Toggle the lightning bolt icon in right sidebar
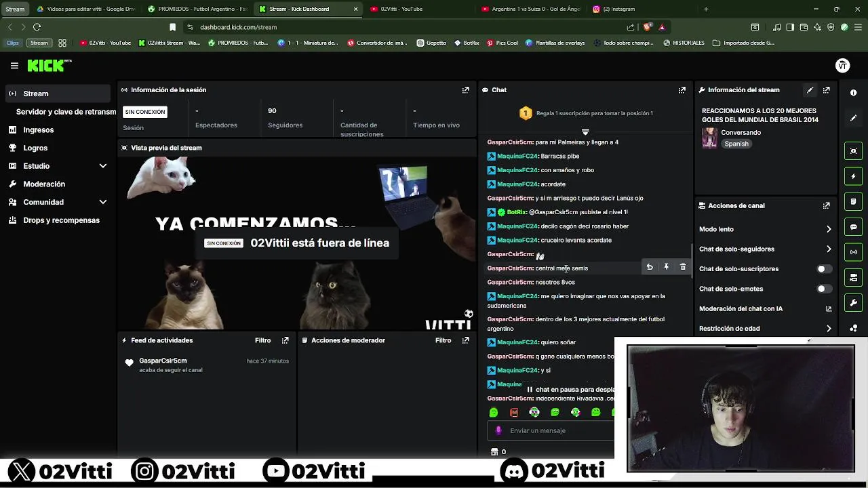 pos(853,176)
